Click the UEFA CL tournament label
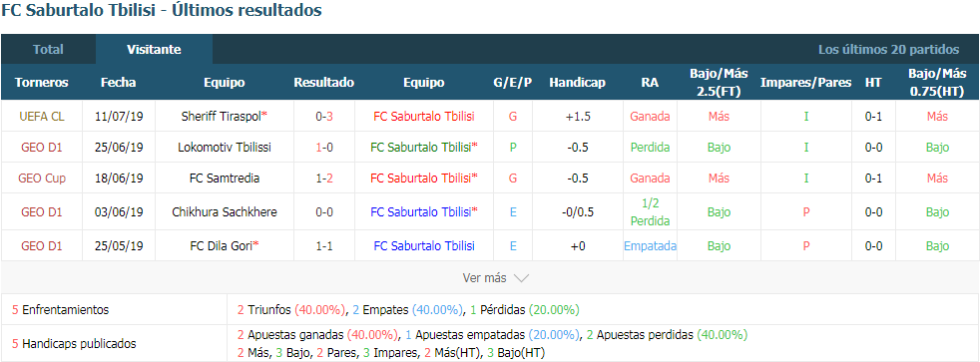Image resolution: width=980 pixels, height=362 pixels. pos(42,116)
